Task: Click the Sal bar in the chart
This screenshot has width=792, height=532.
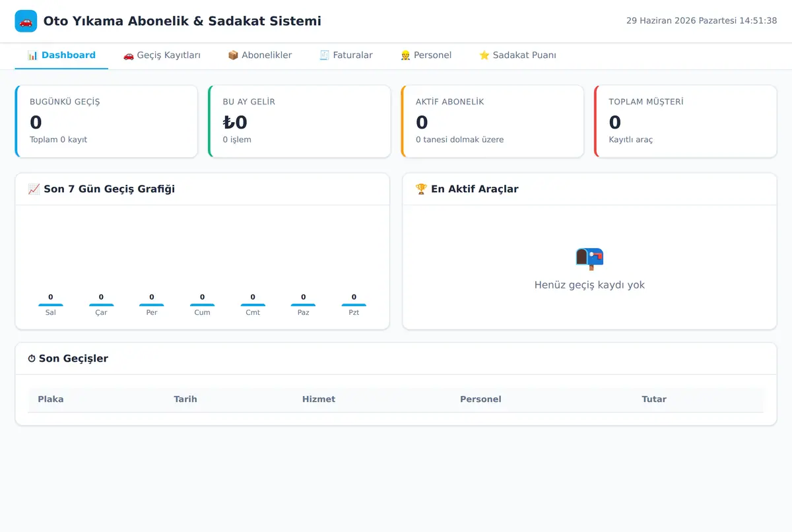Action: pos(51,305)
